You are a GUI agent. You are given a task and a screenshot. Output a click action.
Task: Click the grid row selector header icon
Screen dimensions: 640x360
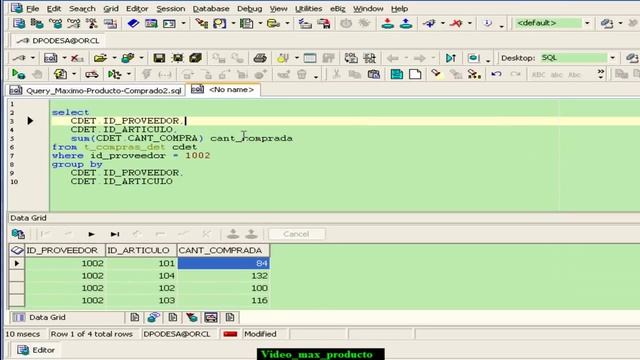click(17, 250)
